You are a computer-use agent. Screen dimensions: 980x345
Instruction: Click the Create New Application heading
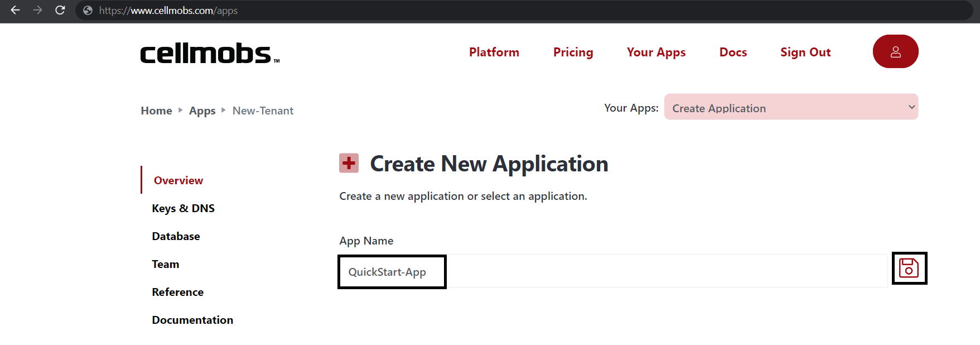pyautogui.click(x=489, y=164)
